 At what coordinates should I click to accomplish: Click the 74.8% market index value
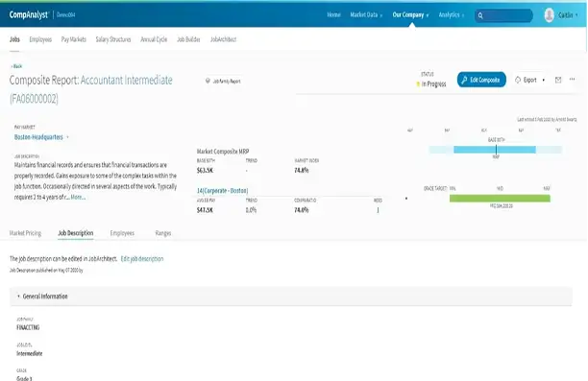(x=302, y=171)
